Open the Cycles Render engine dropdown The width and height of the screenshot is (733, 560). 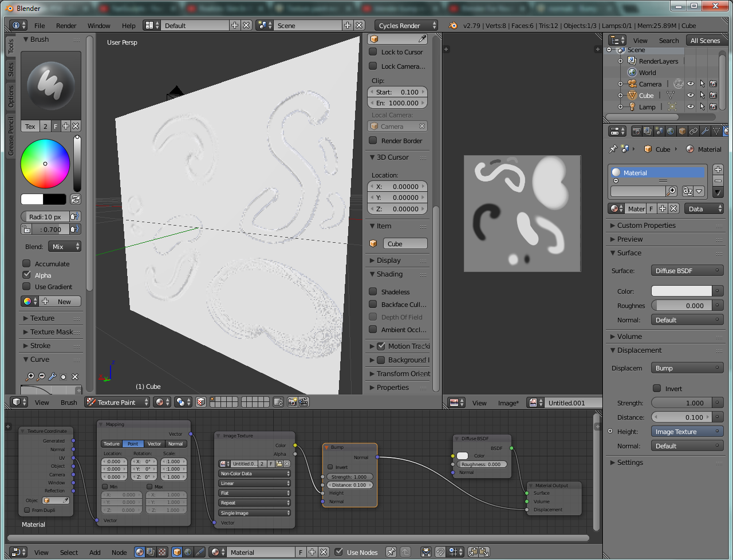407,25
